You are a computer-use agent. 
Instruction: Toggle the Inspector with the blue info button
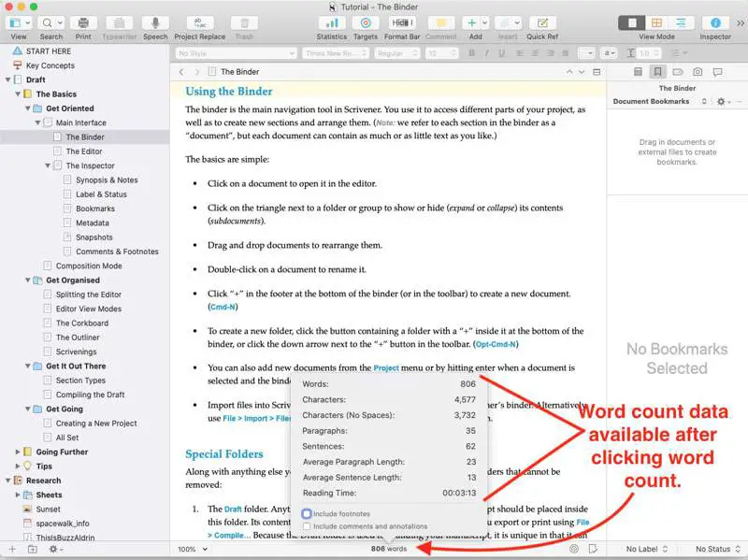click(715, 22)
